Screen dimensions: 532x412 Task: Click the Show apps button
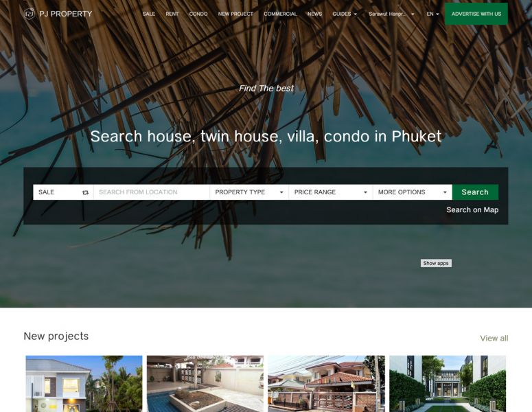[x=436, y=263]
